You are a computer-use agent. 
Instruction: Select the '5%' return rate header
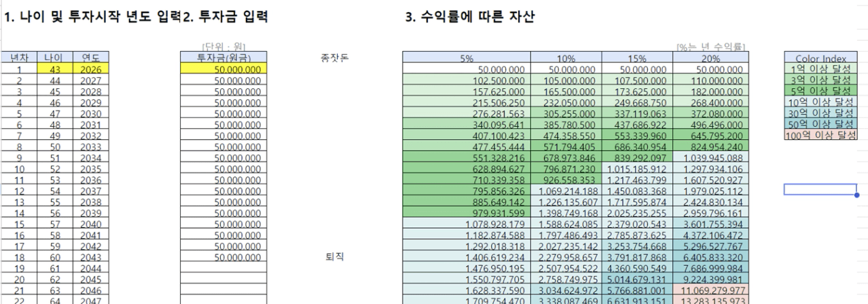467,58
